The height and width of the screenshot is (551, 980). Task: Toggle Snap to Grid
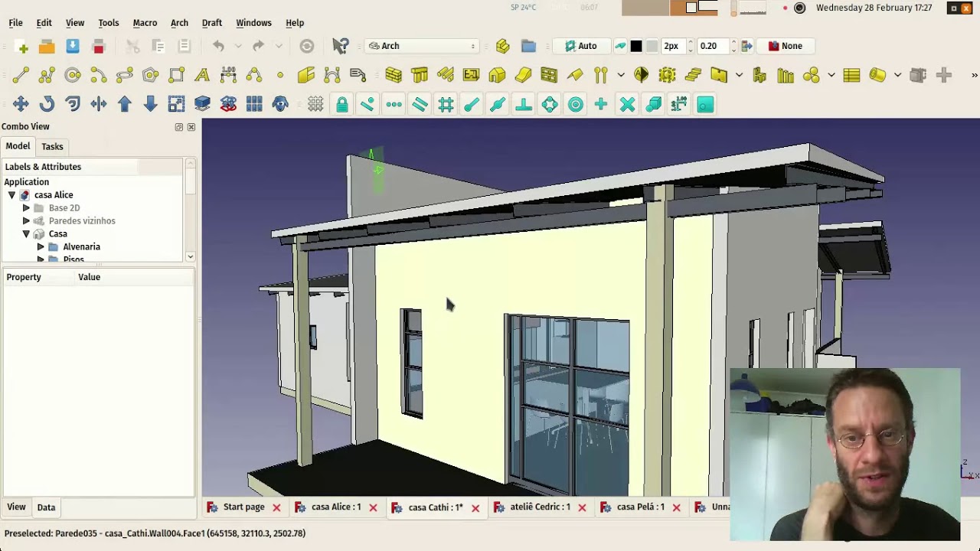[446, 104]
